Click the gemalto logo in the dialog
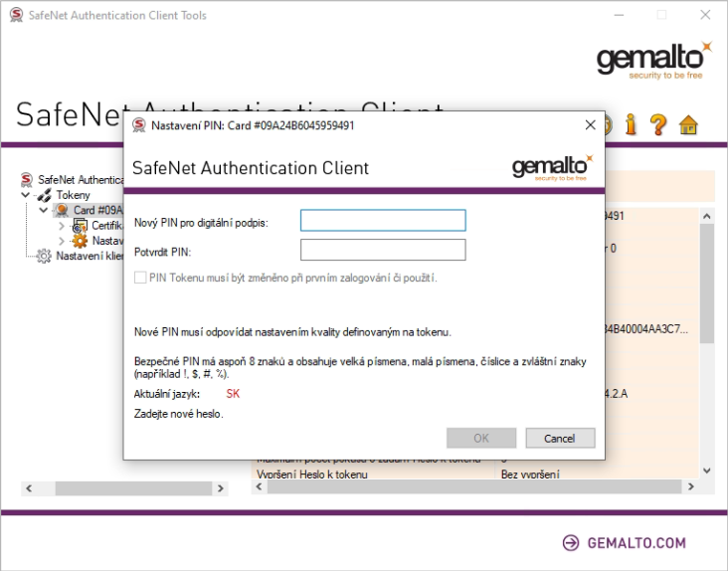 pyautogui.click(x=553, y=167)
